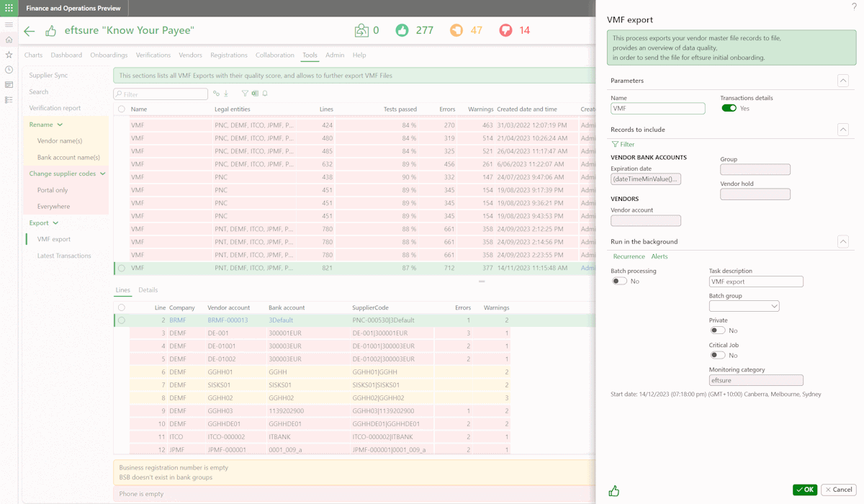Click the Vendor account input field
The image size is (864, 504).
(646, 220)
